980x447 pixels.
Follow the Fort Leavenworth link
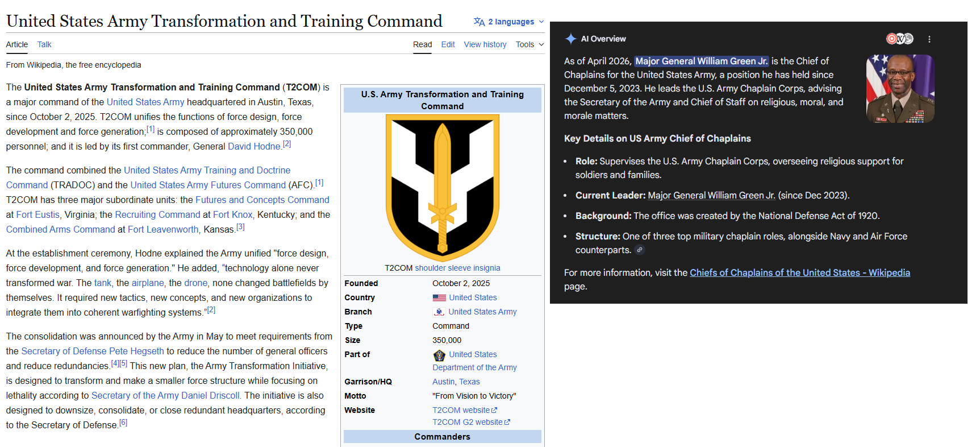click(163, 229)
